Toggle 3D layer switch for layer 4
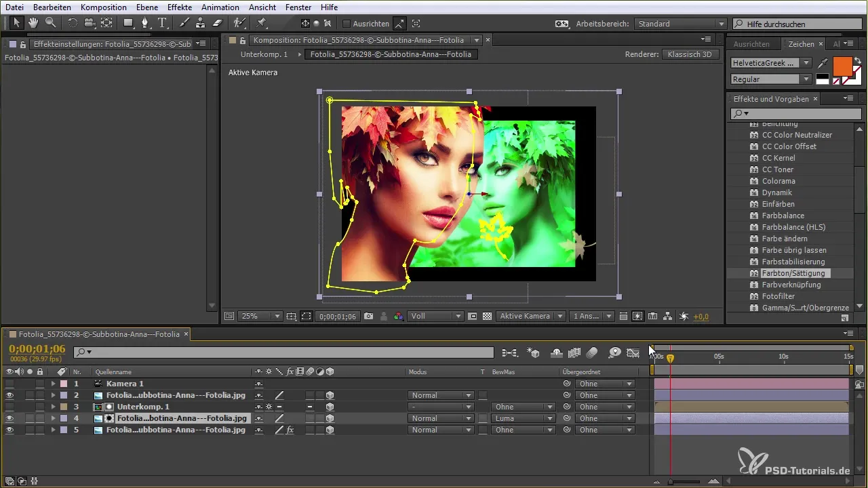 click(330, 418)
